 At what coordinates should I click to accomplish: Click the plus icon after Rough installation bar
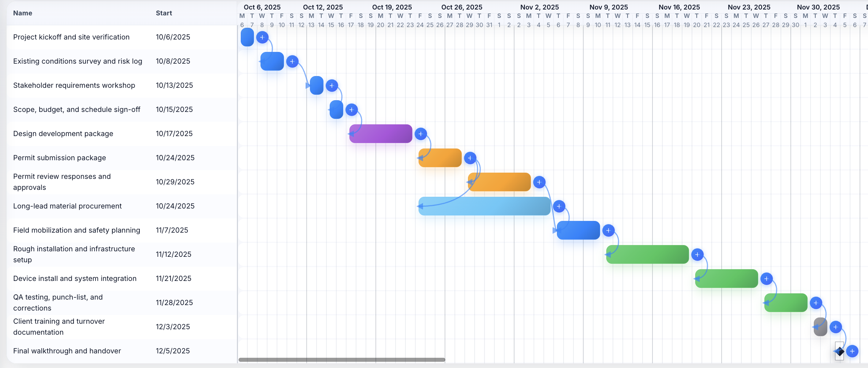(697, 254)
